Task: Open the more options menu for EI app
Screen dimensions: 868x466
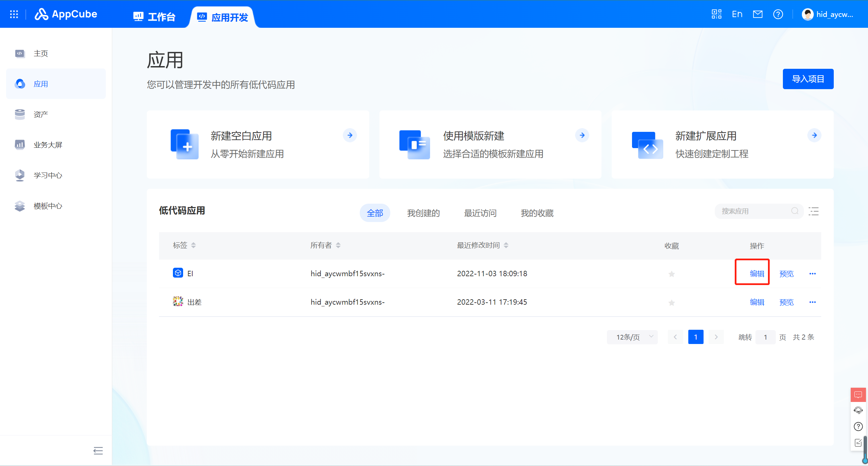Action: click(x=813, y=273)
